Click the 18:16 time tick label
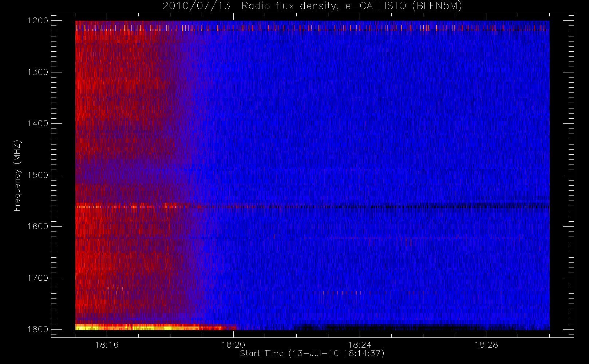Image resolution: width=589 pixels, height=364 pixels. 107,345
